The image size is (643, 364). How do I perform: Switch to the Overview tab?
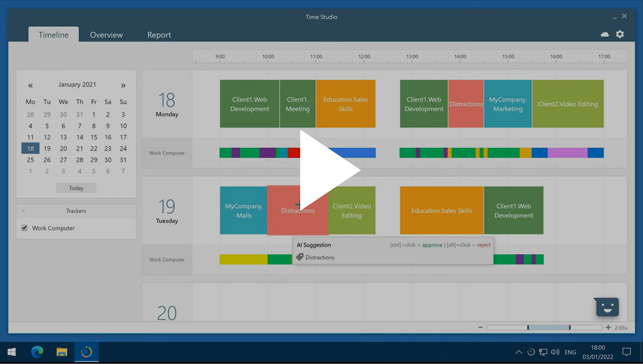106,35
